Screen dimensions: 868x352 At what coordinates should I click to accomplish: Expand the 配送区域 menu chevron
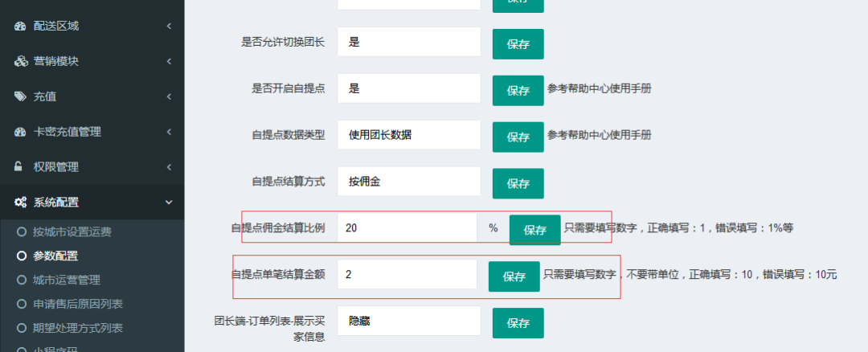pos(170,26)
